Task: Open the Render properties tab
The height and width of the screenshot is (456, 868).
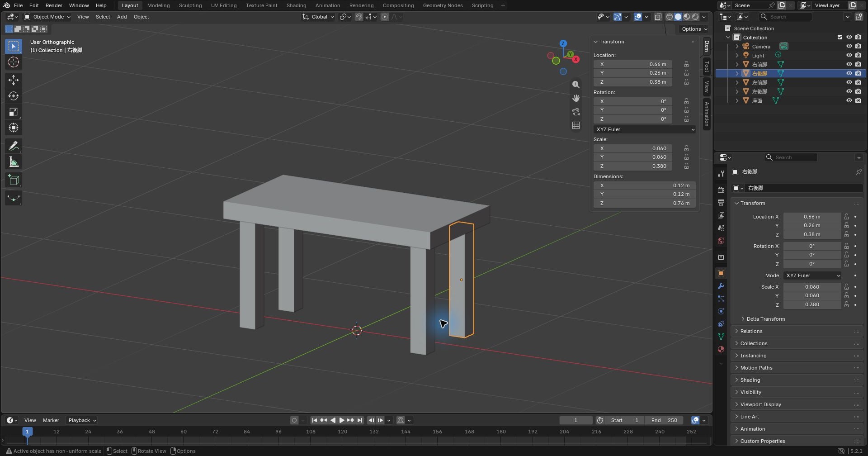Action: (721, 190)
